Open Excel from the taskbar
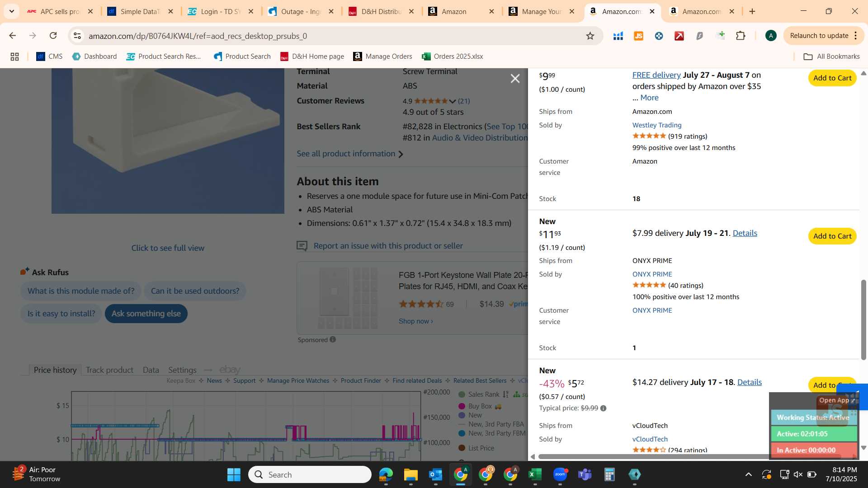 [535, 475]
